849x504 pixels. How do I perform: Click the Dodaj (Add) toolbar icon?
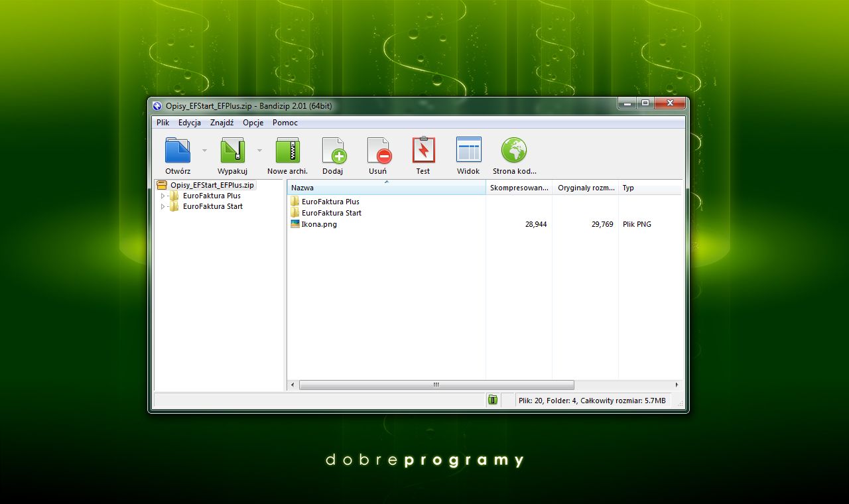click(x=334, y=150)
